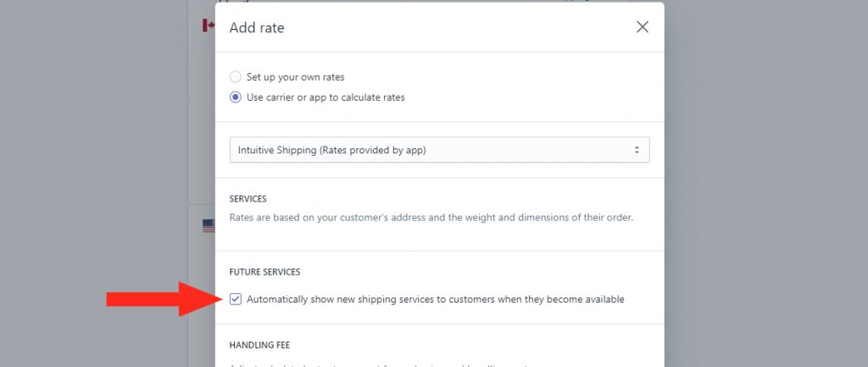The height and width of the screenshot is (367, 868).
Task: Select the 'Set up your own rates' radio button
Action: pyautogui.click(x=236, y=77)
